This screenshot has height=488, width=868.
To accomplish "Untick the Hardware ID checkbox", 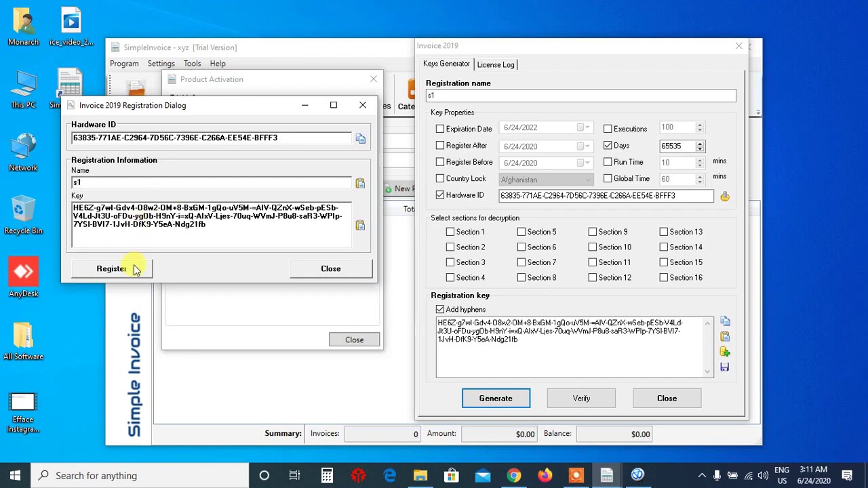I will [x=440, y=195].
